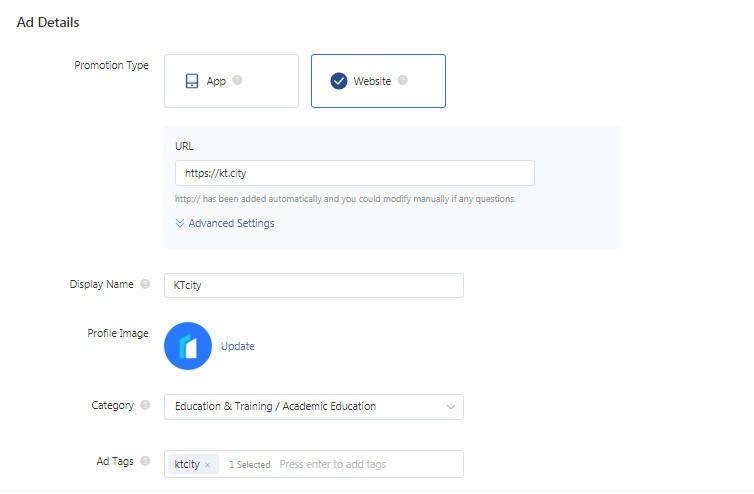Screen dimensions: 754x494
Task: Focus the URL input field
Action: pos(355,173)
